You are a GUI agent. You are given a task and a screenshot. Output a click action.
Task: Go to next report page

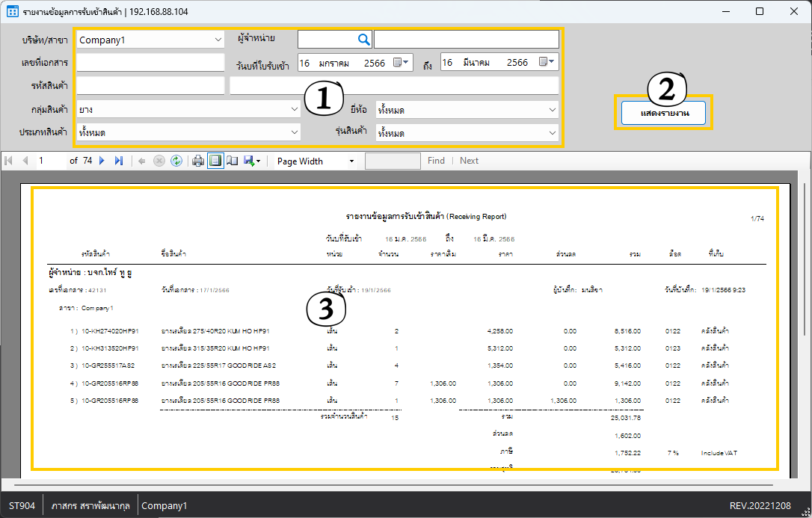(102, 161)
